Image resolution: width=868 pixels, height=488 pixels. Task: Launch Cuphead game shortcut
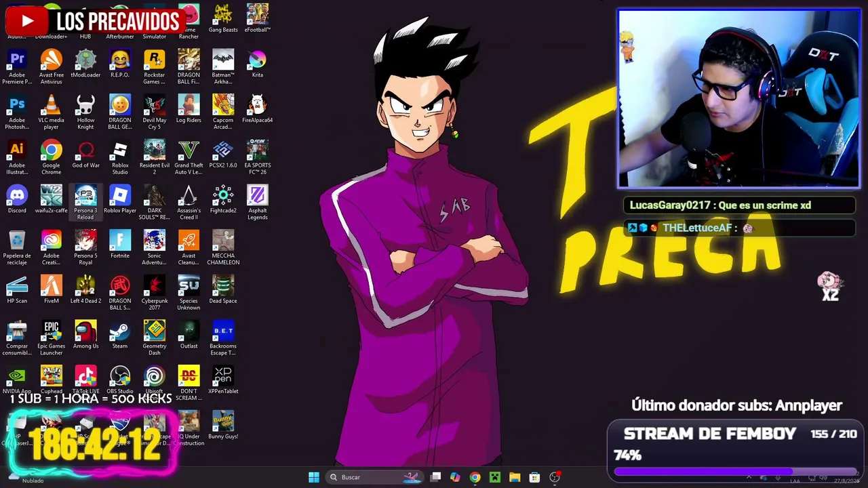pyautogui.click(x=51, y=380)
